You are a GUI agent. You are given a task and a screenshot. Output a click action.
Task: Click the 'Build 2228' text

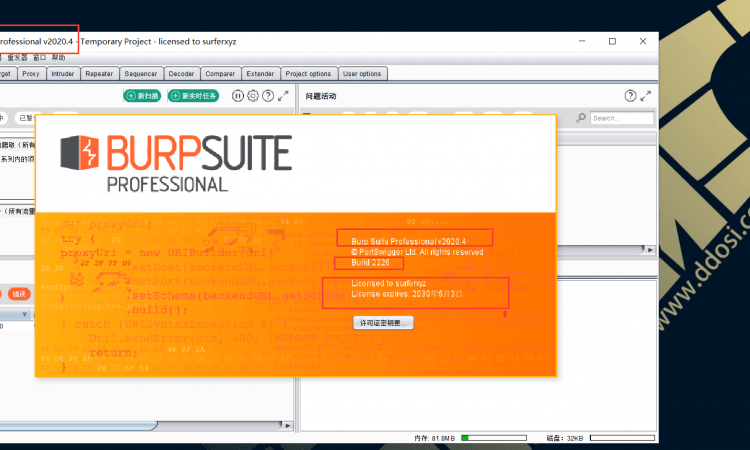pyautogui.click(x=370, y=263)
